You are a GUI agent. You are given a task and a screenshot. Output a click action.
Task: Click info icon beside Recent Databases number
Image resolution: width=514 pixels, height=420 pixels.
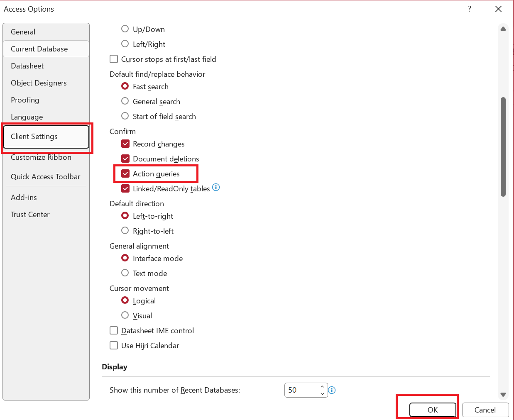[332, 390]
